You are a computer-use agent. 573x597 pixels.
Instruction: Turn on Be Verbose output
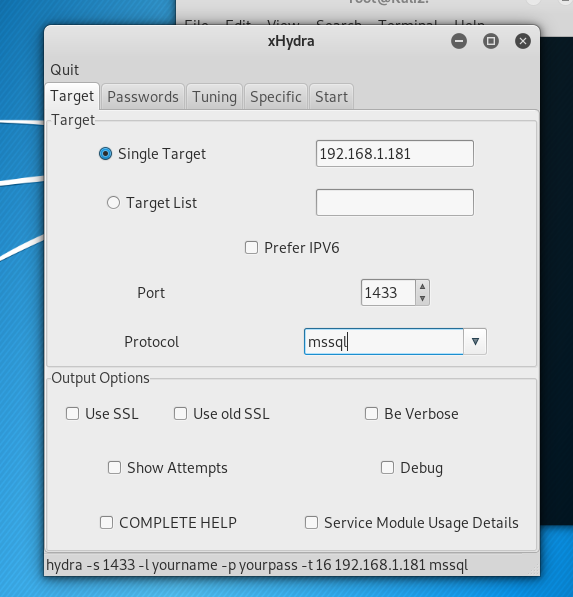(372, 413)
